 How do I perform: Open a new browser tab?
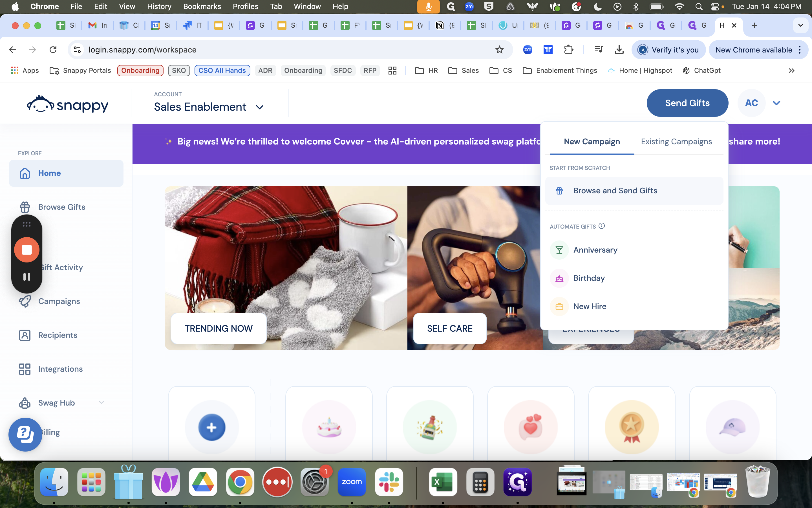(x=754, y=25)
